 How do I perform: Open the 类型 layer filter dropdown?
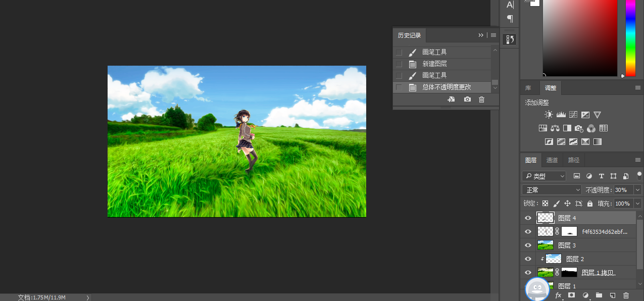point(544,176)
